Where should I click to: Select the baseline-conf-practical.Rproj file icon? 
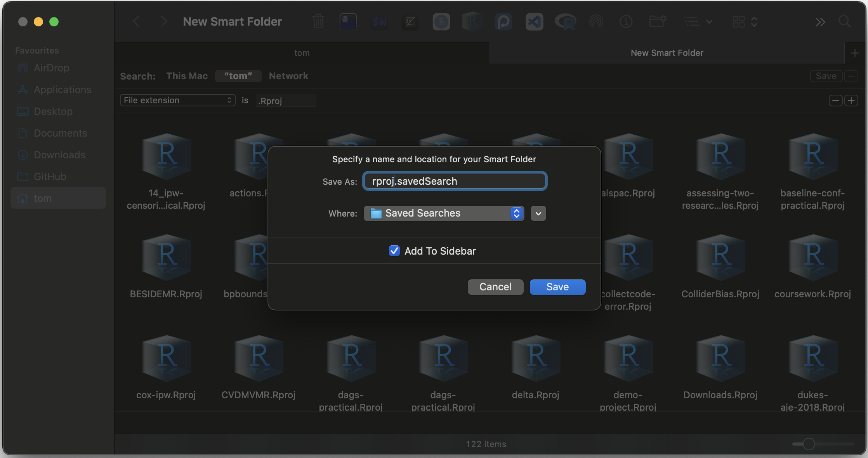[813, 157]
